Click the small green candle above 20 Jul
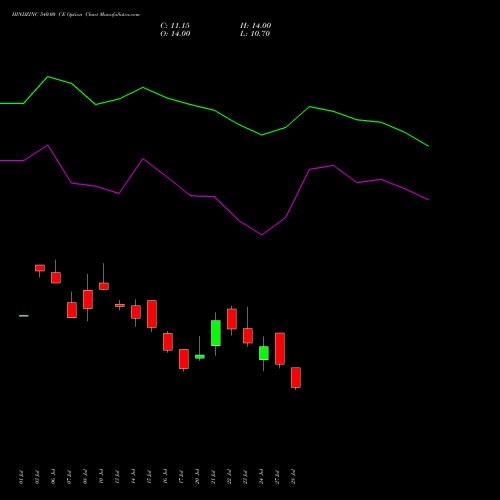 [x=200, y=356]
